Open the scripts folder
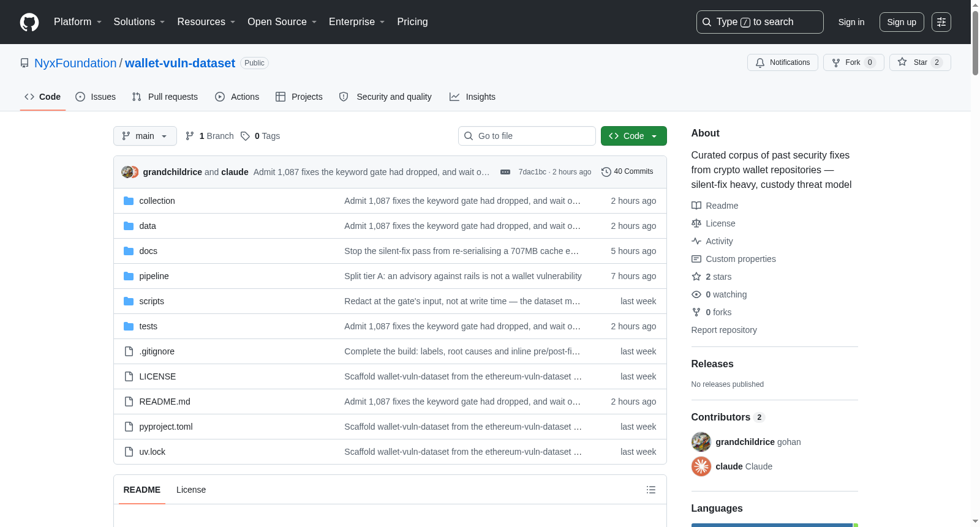 [151, 301]
